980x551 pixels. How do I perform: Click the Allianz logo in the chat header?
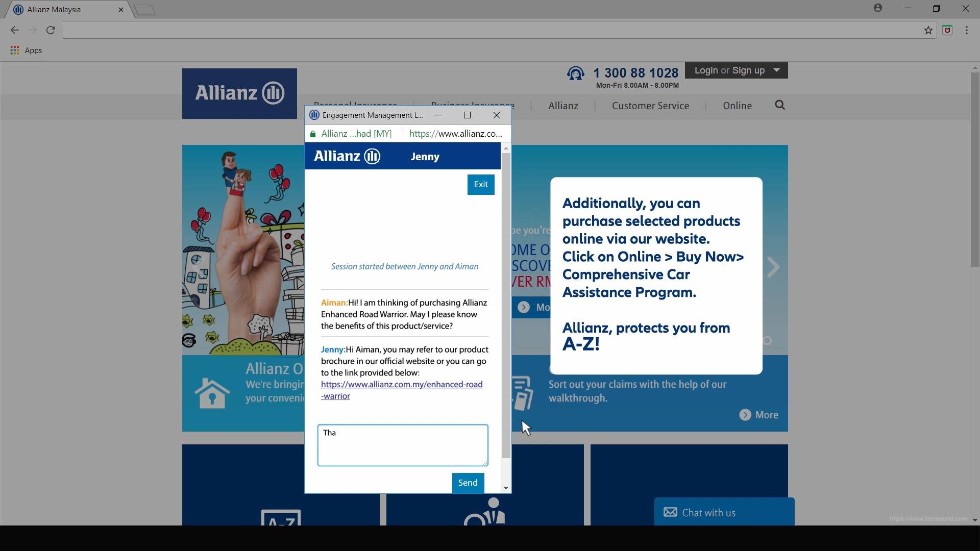pos(347,156)
